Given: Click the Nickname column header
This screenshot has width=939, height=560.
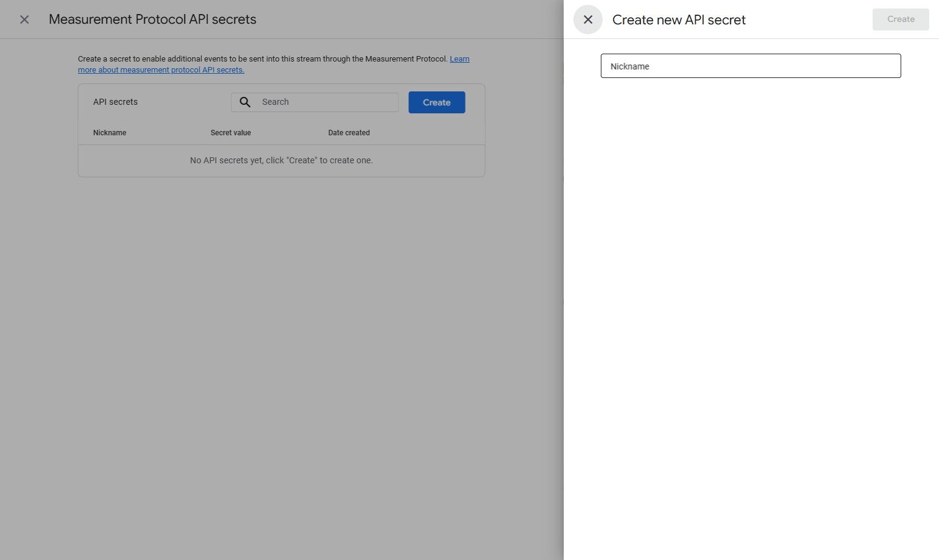Looking at the screenshot, I should (x=110, y=132).
